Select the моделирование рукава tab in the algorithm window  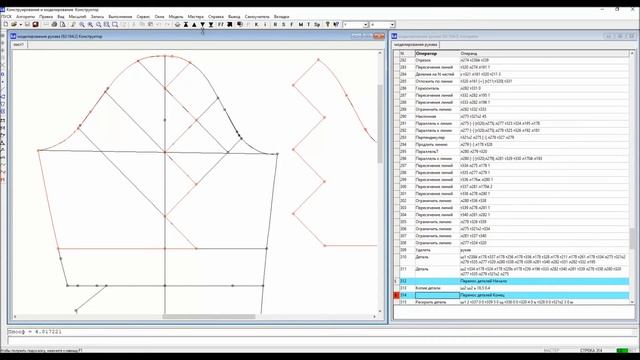(x=416, y=44)
